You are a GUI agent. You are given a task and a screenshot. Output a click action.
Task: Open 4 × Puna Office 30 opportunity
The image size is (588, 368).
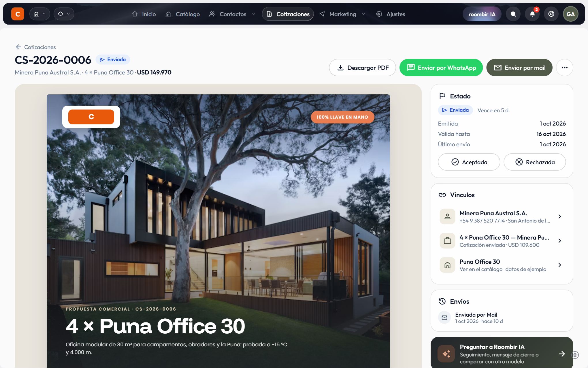(x=502, y=241)
